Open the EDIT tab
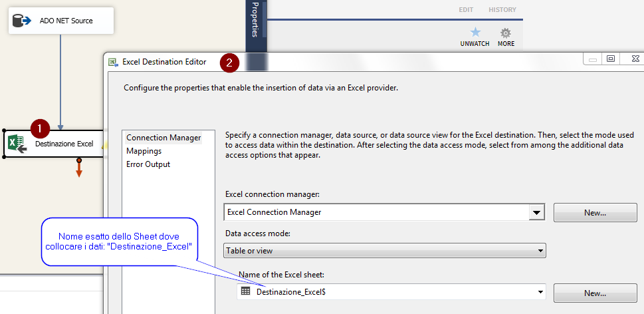This screenshot has height=314, width=644. point(466,9)
